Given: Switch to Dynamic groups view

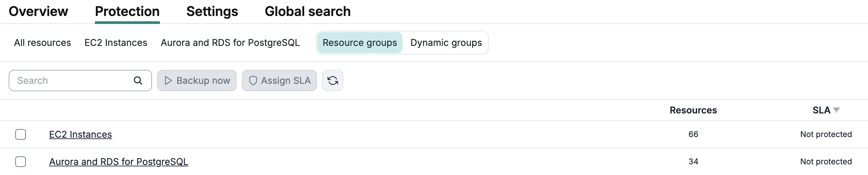Looking at the screenshot, I should coord(446,43).
